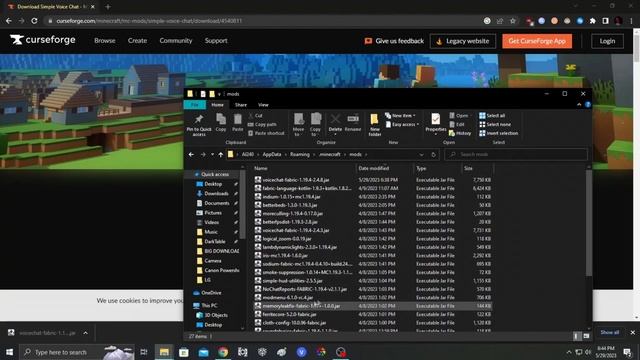Click Invert selection in the ribbon
The image size is (640, 360).
coord(499,133)
